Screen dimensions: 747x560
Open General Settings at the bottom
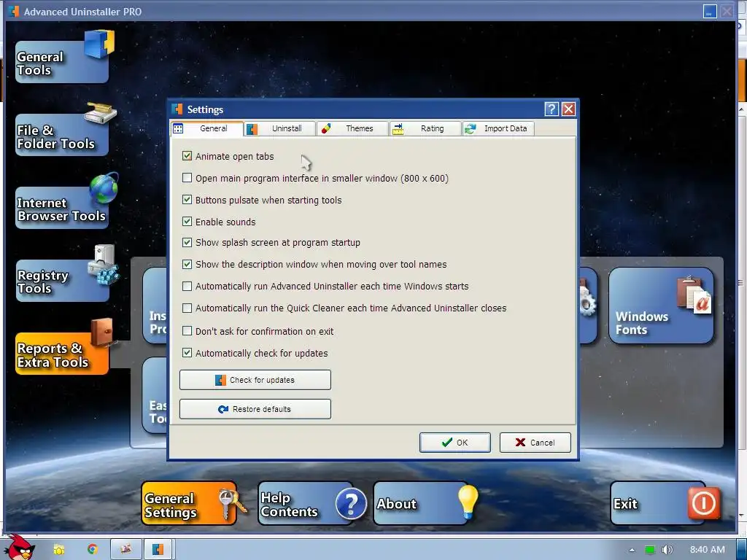[189, 503]
